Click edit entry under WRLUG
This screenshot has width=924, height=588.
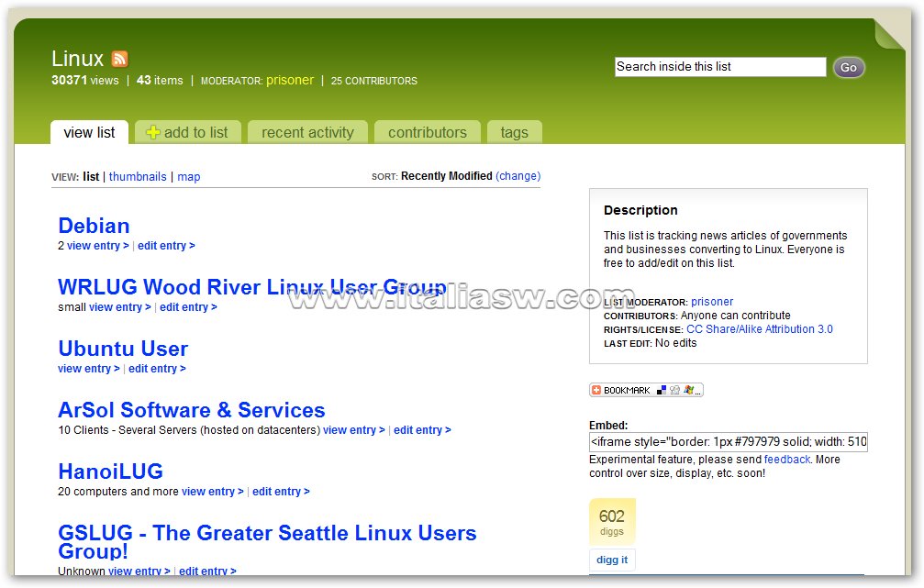[189, 307]
